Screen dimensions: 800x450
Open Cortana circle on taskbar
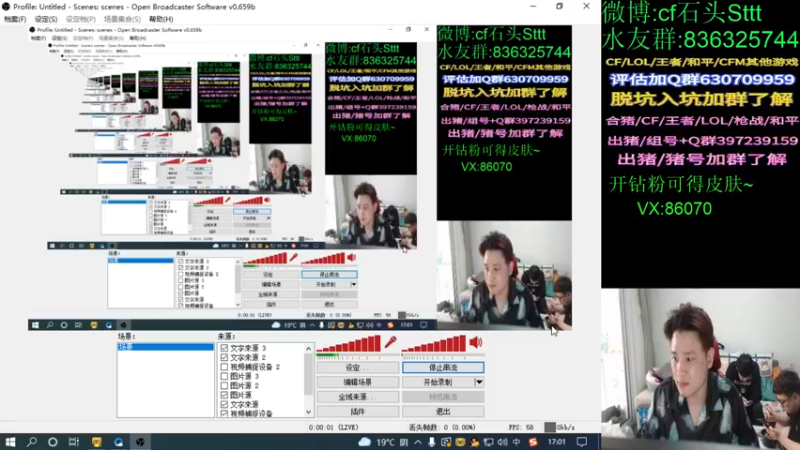(x=53, y=442)
